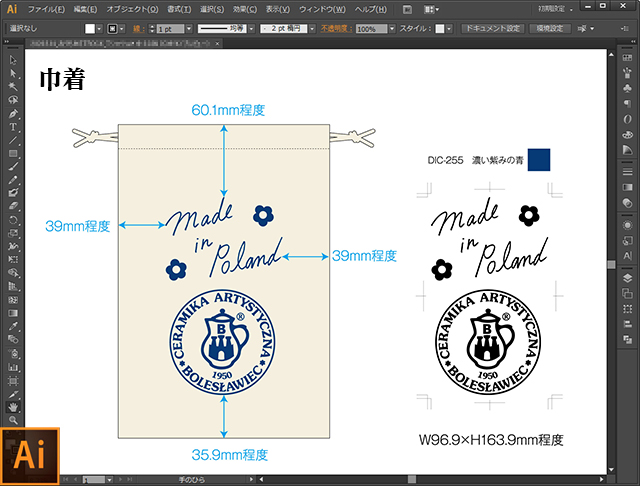The image size is (640, 486).
Task: Open the Transform panel icon
Action: tap(627, 308)
